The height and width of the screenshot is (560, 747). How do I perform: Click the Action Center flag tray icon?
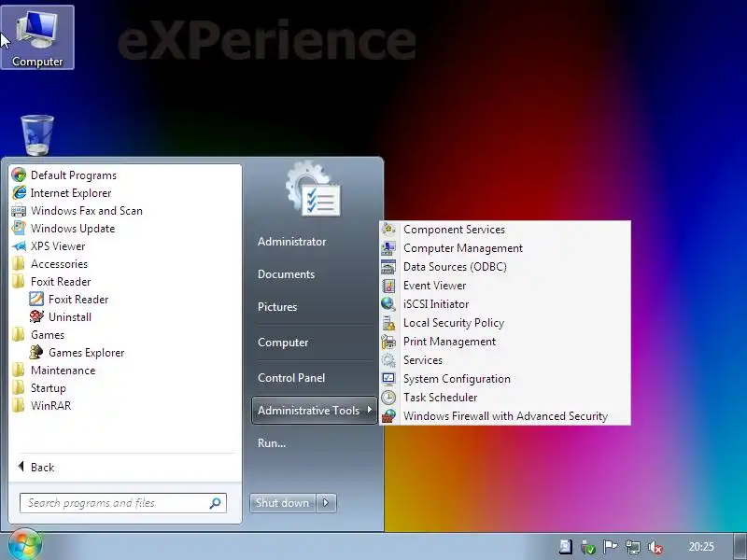[x=611, y=547]
